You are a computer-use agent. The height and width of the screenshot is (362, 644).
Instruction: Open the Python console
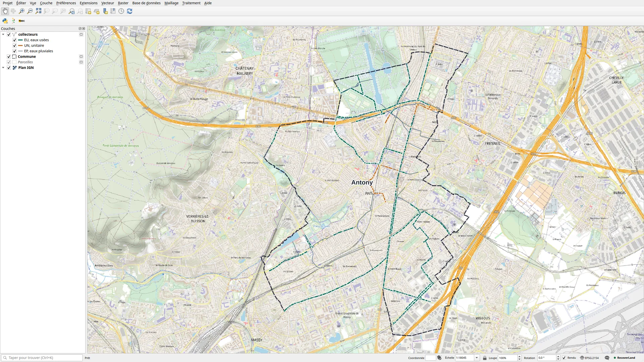tap(5, 21)
